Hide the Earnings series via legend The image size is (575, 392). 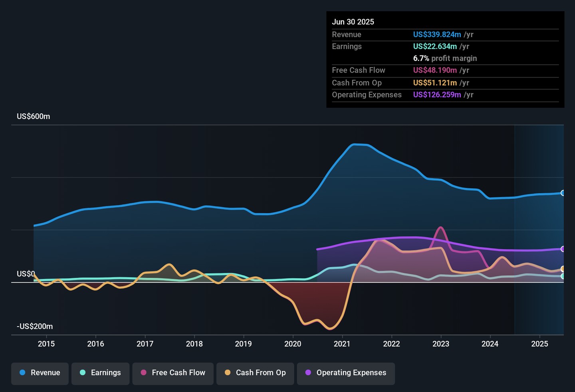click(100, 373)
